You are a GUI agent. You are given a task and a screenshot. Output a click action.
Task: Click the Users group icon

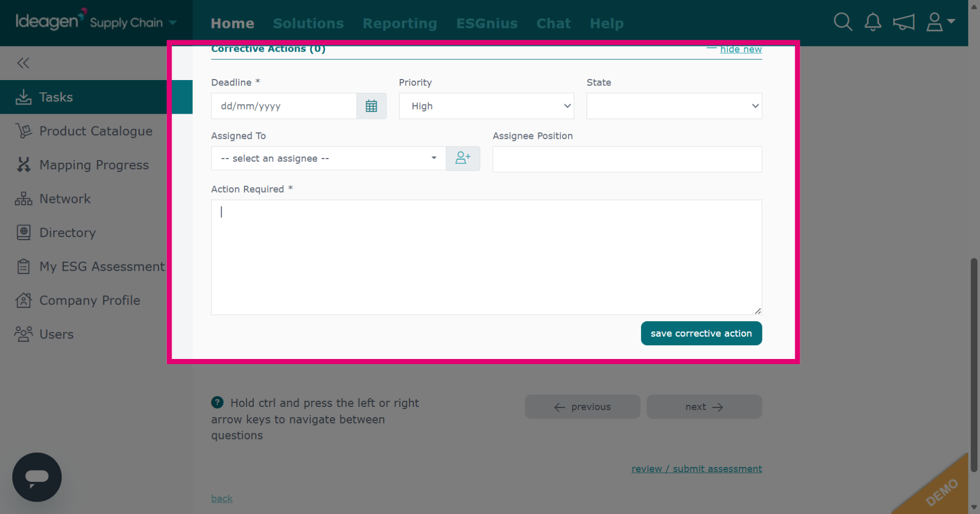23,334
